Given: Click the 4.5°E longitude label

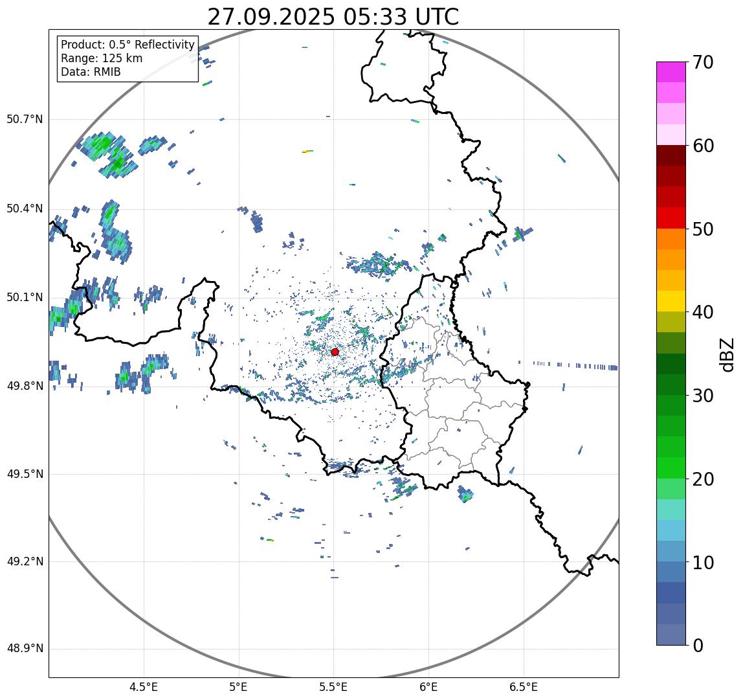Looking at the screenshot, I should (144, 687).
